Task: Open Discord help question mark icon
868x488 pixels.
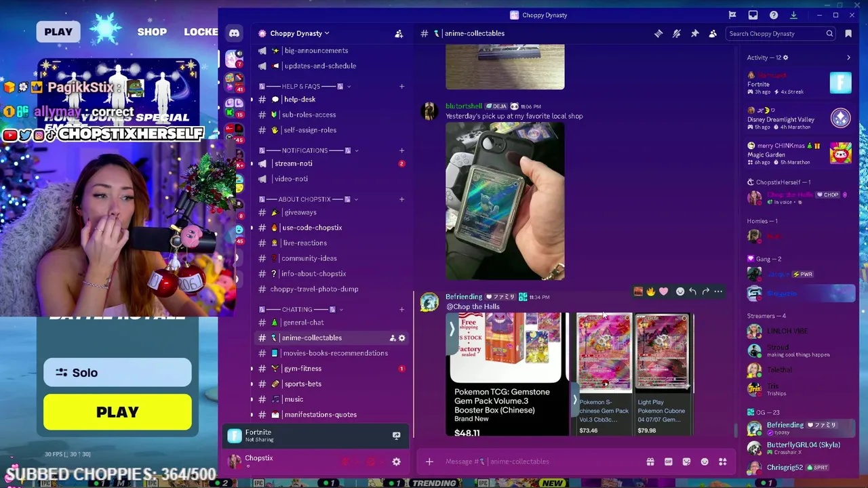Action: click(774, 15)
